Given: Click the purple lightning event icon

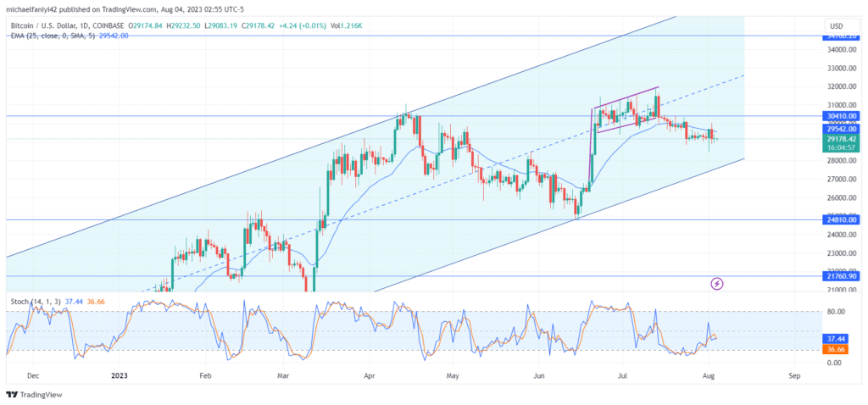Looking at the screenshot, I should click(x=717, y=284).
